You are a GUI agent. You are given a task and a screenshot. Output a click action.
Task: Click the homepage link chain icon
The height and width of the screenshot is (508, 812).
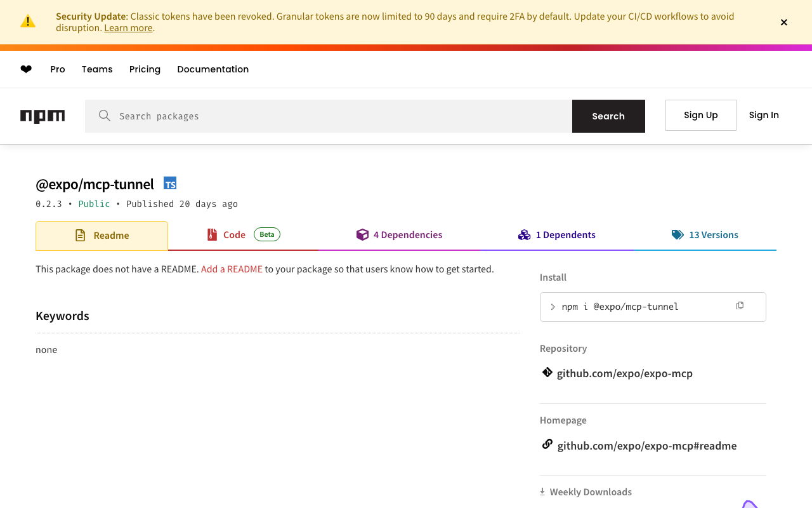(x=547, y=444)
